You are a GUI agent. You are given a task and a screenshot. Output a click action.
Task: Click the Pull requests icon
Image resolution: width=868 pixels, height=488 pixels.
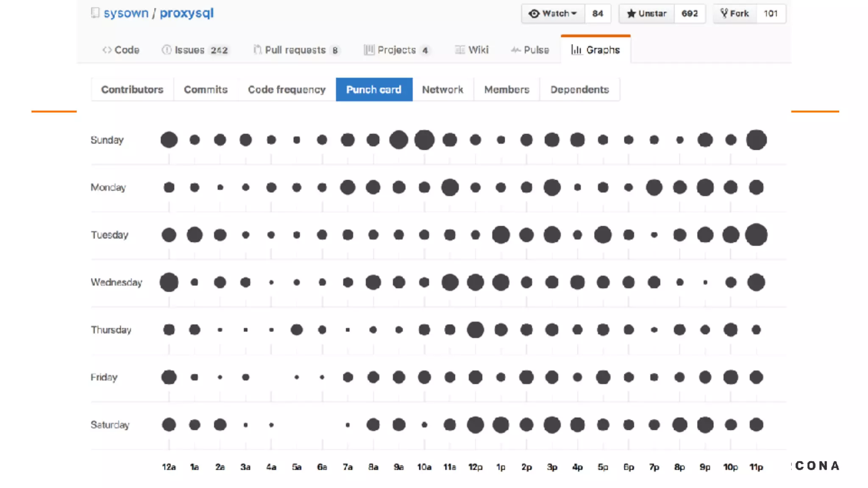point(257,50)
